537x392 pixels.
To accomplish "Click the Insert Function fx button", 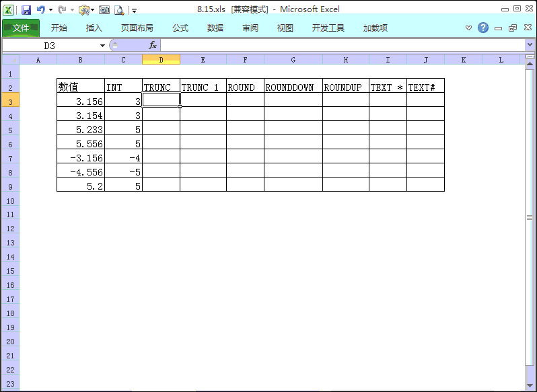I will tap(153, 45).
